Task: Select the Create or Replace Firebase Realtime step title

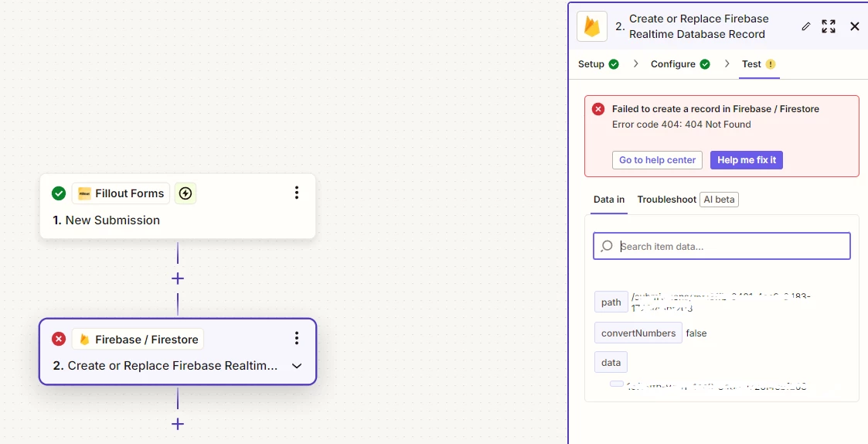Action: [165, 366]
